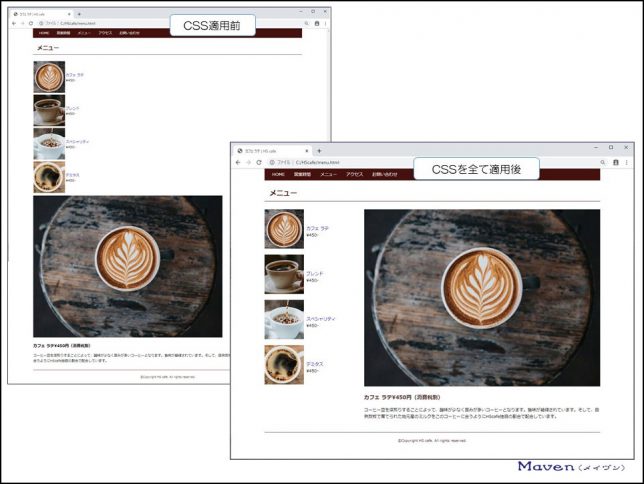Click the スペシャリティ thumbnail in the background window
644x484 pixels.
pos(49,143)
